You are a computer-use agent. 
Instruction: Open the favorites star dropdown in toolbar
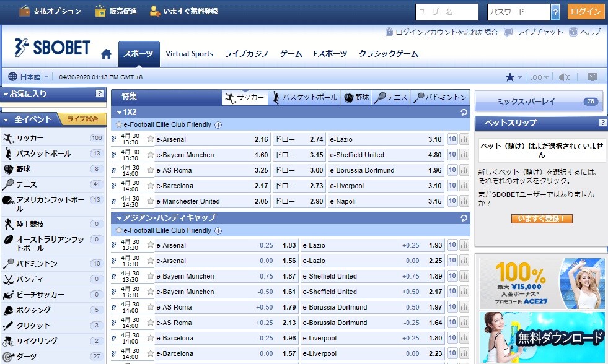coord(514,77)
